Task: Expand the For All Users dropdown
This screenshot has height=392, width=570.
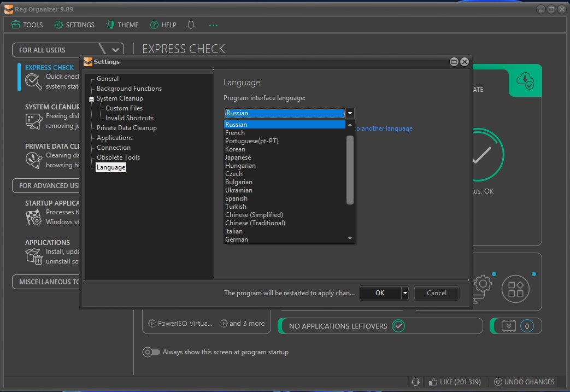Action: point(115,50)
